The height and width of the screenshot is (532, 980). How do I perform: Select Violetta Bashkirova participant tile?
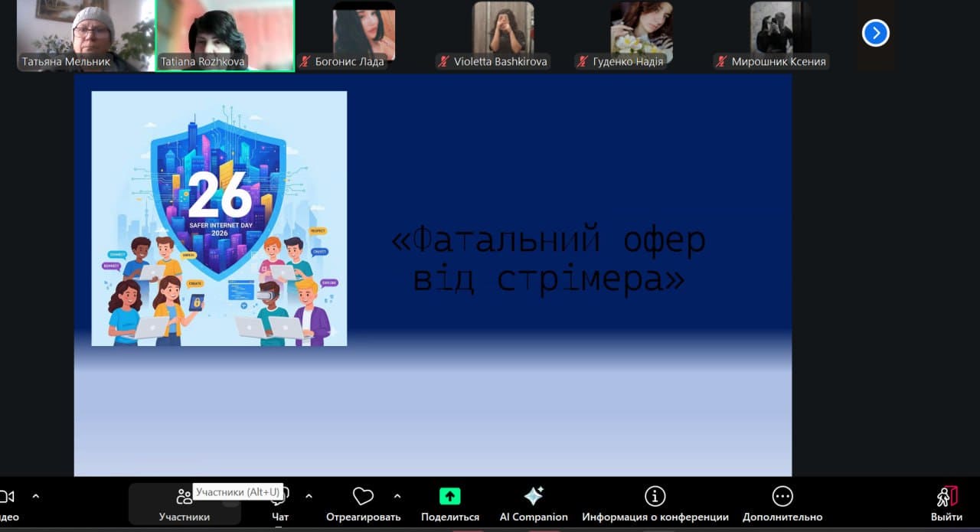(502, 35)
